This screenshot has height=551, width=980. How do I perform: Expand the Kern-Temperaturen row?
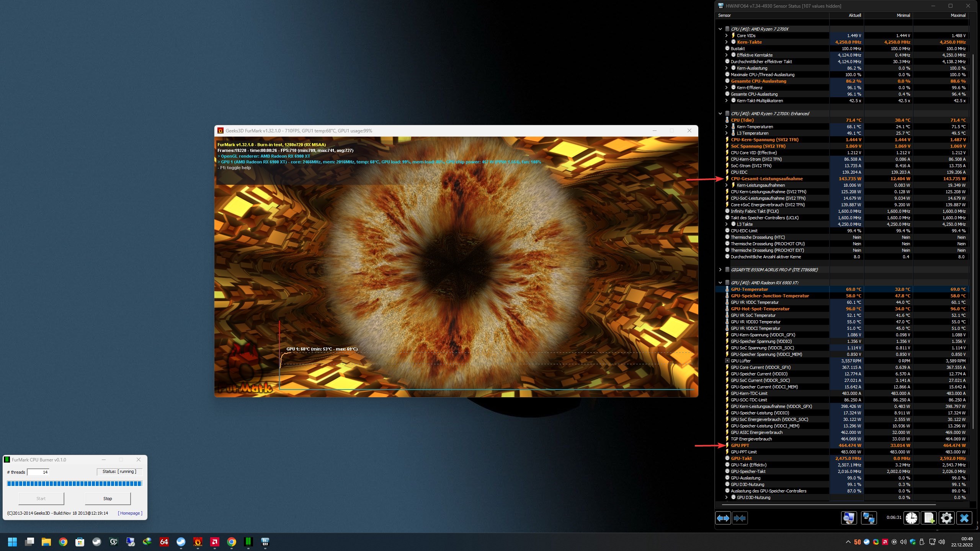click(x=726, y=127)
